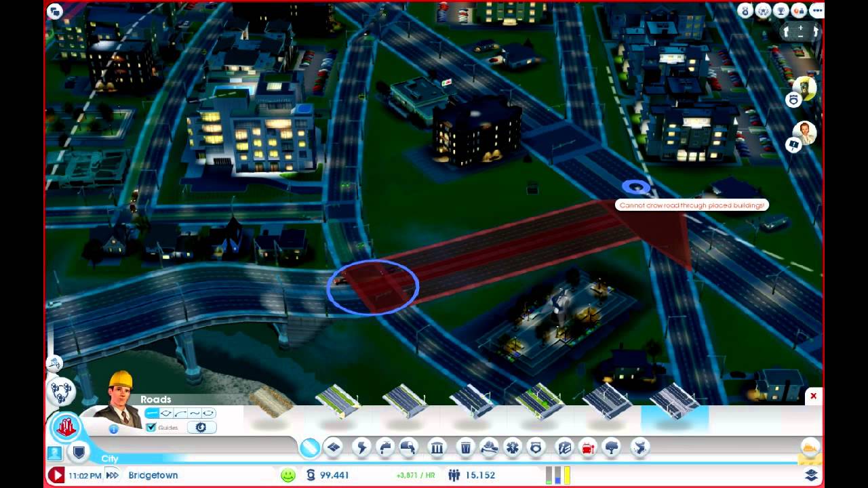Image resolution: width=868 pixels, height=488 pixels.
Task: Select the medium density avenue thumbnail
Action: (540, 401)
